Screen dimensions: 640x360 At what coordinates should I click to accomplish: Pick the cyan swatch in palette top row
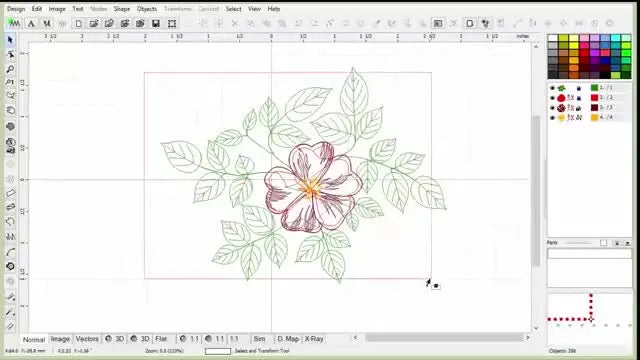(616, 38)
